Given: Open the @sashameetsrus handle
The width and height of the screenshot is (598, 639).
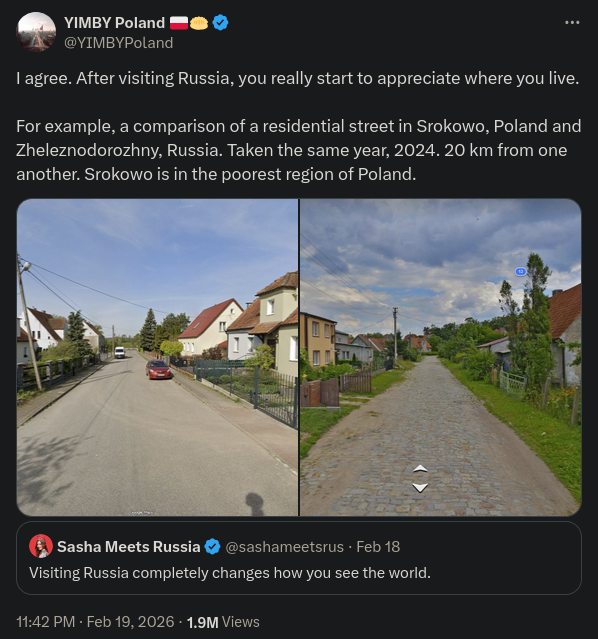Looking at the screenshot, I should pyautogui.click(x=285, y=547).
